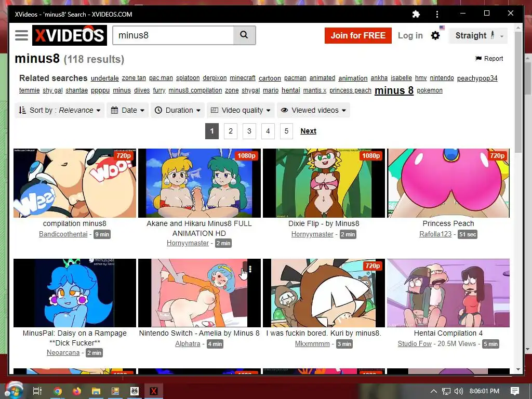Image resolution: width=532 pixels, height=399 pixels.
Task: Open the network icon in system tray
Action: pyautogui.click(x=446, y=391)
